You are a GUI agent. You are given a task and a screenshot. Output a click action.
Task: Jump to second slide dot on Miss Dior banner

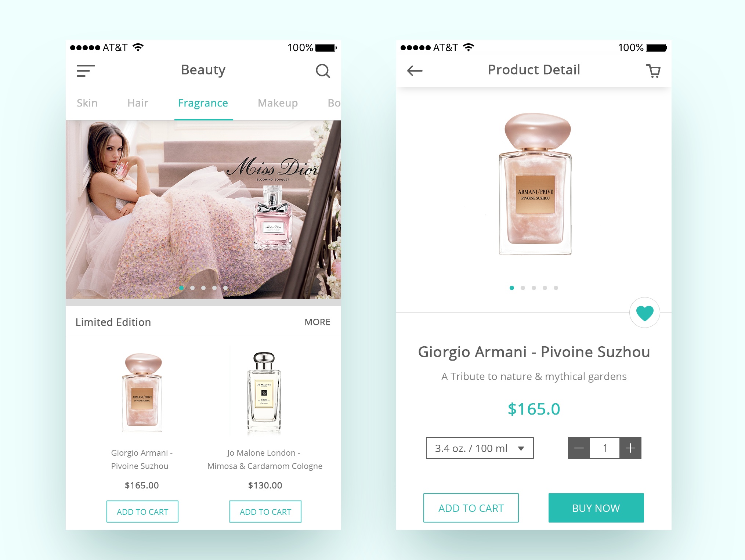[192, 288]
